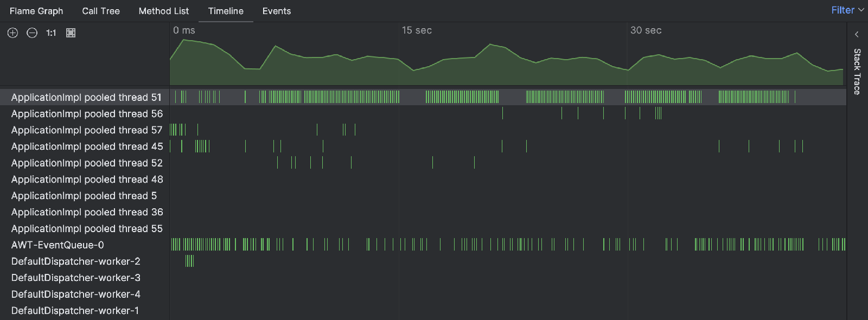Screen dimensions: 868x320
Task: Open the Stack Trace side panel label
Action: (857, 72)
